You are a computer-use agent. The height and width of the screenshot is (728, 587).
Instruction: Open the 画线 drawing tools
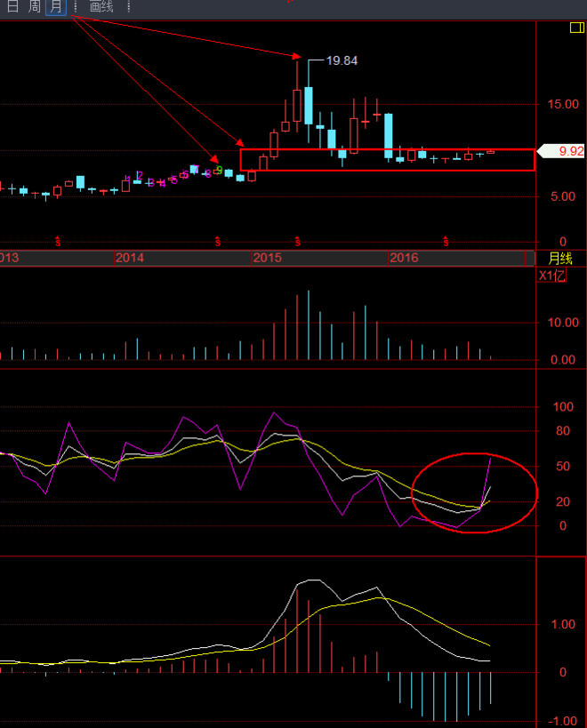(101, 6)
